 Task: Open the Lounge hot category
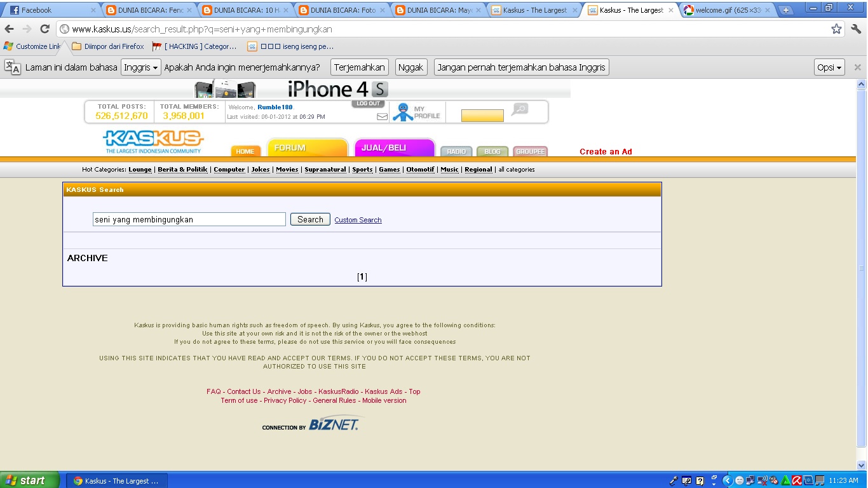click(x=140, y=170)
